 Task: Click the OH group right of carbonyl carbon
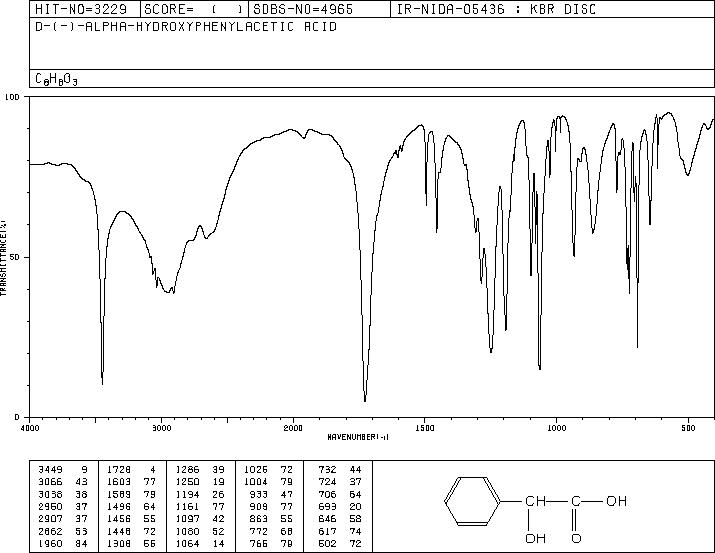click(617, 501)
